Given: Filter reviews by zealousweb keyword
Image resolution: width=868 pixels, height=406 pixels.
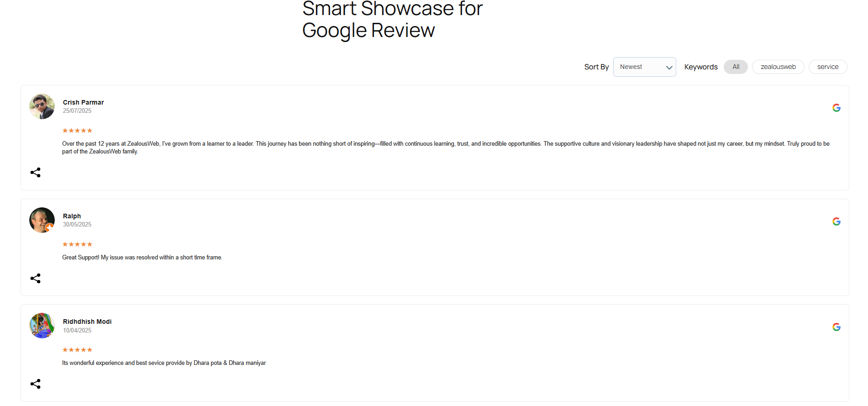Looking at the screenshot, I should click(778, 67).
